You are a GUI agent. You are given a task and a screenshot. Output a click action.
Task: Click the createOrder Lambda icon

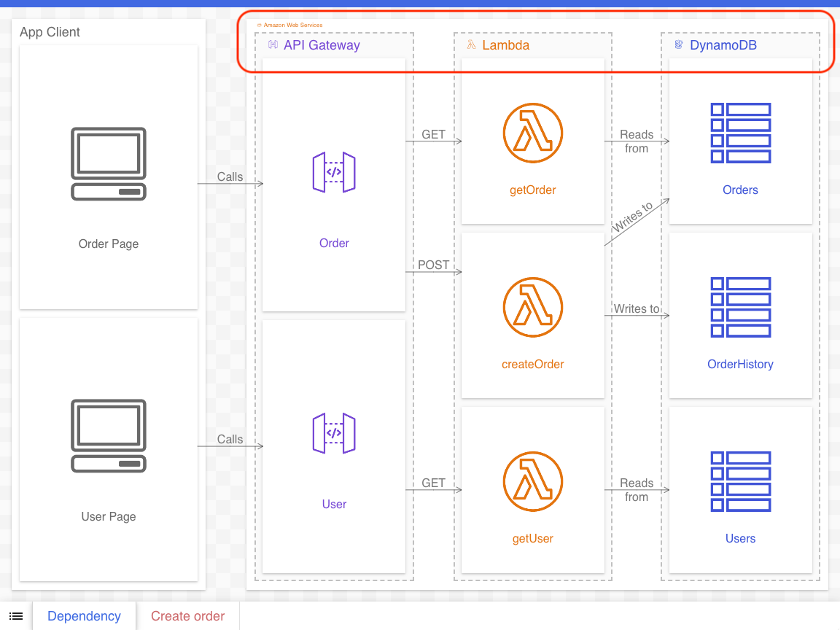(x=532, y=307)
